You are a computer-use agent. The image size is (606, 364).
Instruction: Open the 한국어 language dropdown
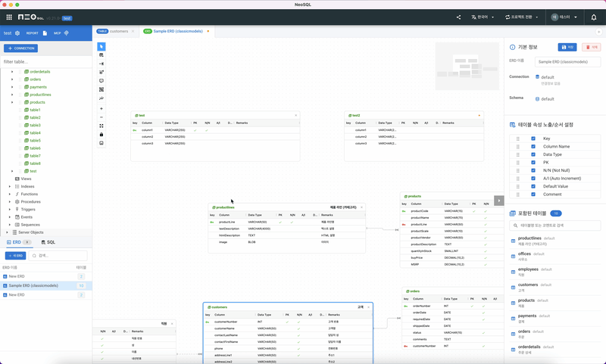coord(483,17)
